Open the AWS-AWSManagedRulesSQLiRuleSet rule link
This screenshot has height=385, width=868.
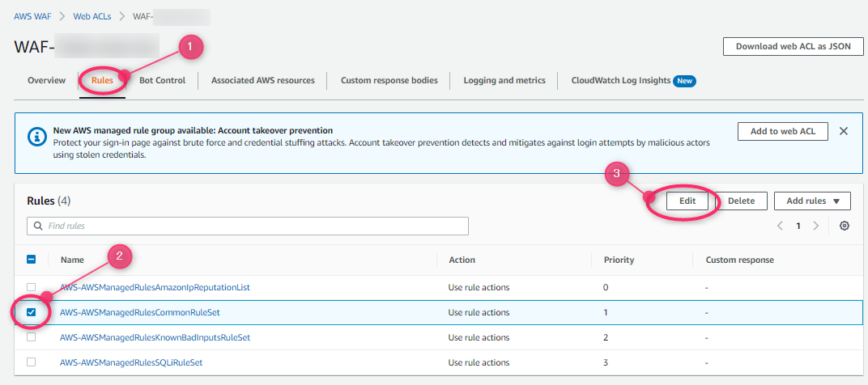[x=131, y=362]
